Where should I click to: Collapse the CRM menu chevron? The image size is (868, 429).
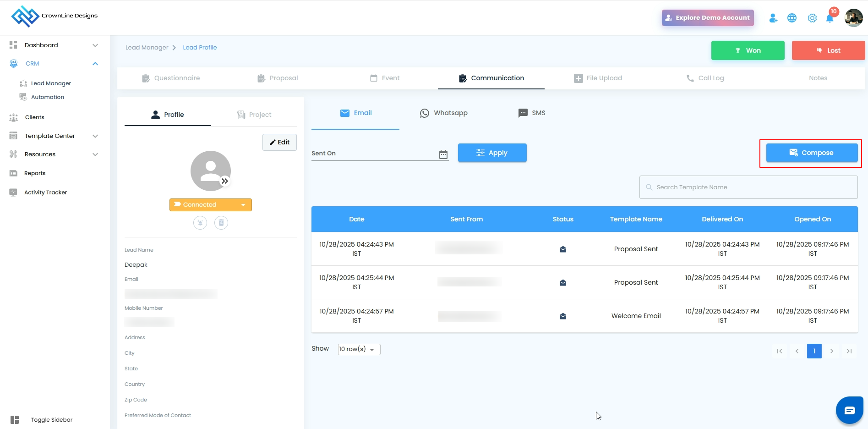tap(95, 64)
